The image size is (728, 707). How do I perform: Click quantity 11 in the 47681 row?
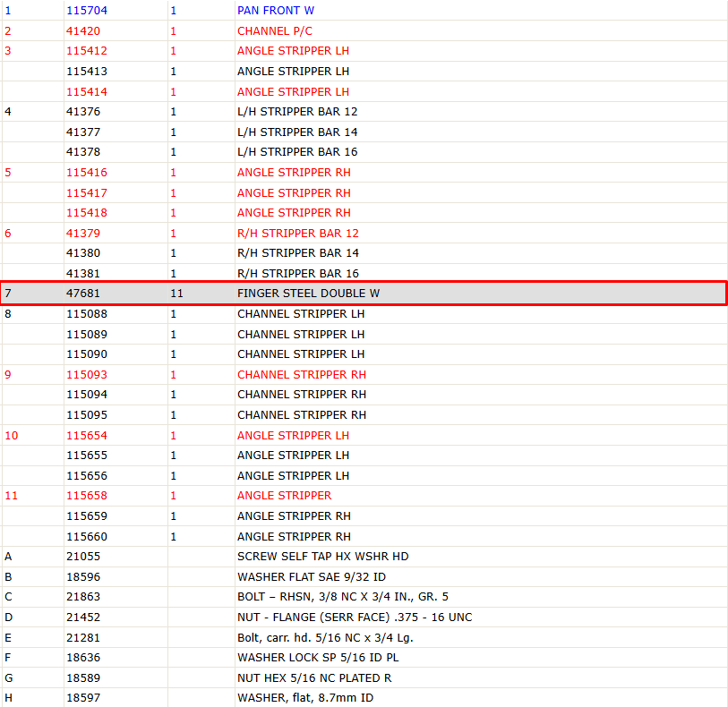click(x=177, y=294)
